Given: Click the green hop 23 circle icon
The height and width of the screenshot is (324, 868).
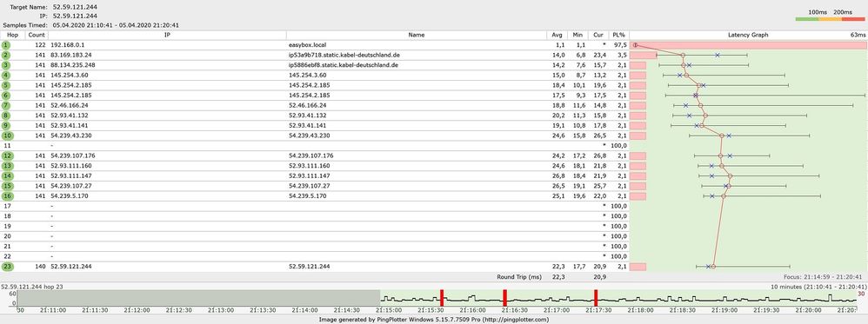Looking at the screenshot, I should 7,267.
